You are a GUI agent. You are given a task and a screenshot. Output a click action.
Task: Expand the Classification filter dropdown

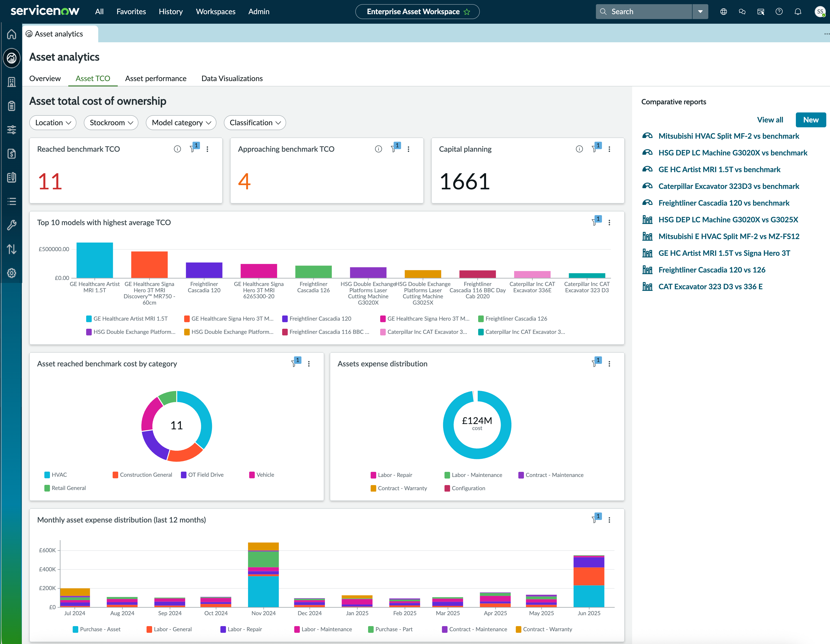[255, 123]
